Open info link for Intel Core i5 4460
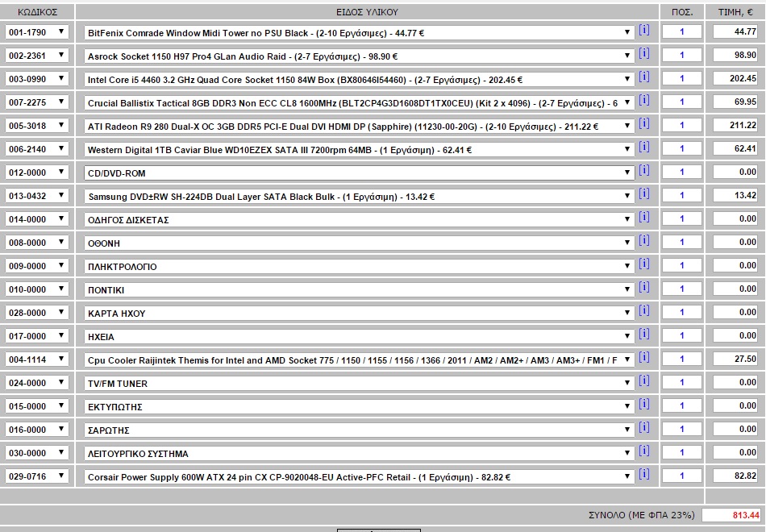The height and width of the screenshot is (532, 766). (x=644, y=77)
